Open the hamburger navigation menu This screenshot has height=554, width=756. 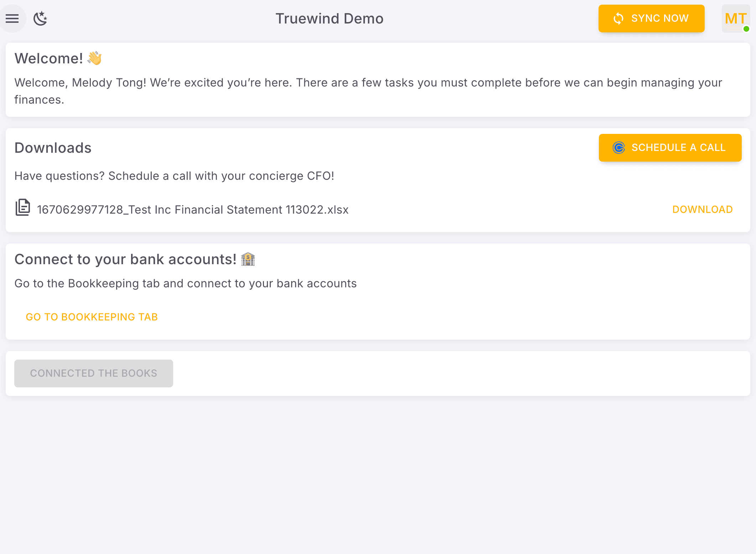pyautogui.click(x=12, y=19)
